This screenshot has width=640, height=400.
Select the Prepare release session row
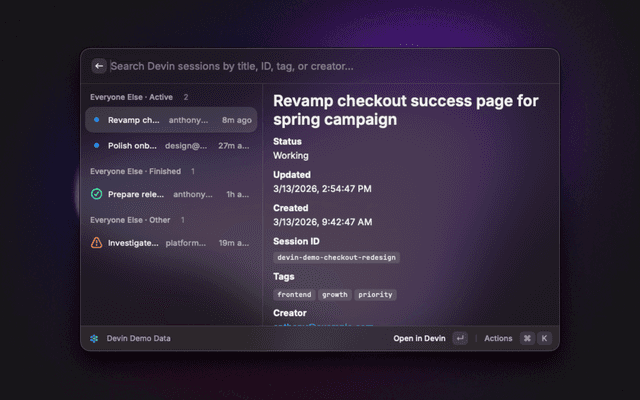[170, 194]
